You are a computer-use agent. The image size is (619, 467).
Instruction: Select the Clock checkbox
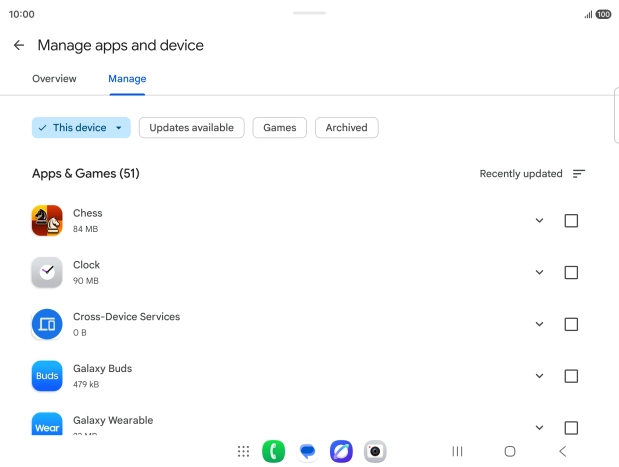(x=571, y=272)
